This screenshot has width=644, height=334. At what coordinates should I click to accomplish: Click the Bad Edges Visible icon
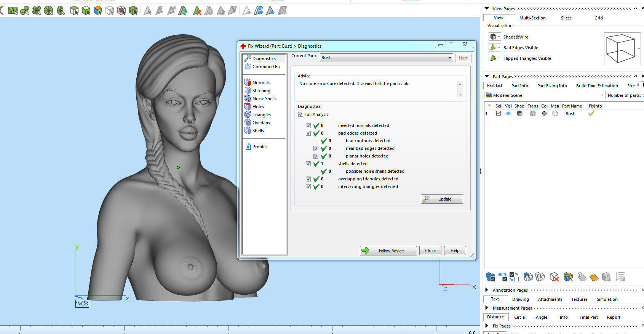pyautogui.click(x=493, y=47)
